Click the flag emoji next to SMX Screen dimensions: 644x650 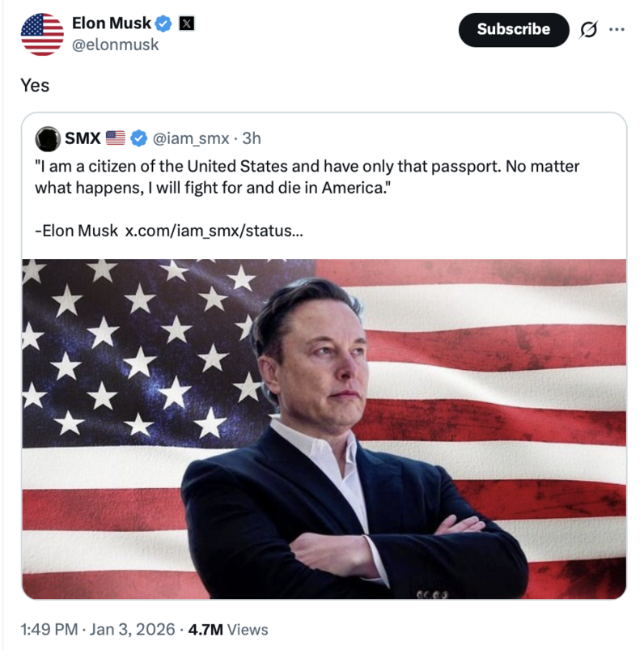pos(115,139)
